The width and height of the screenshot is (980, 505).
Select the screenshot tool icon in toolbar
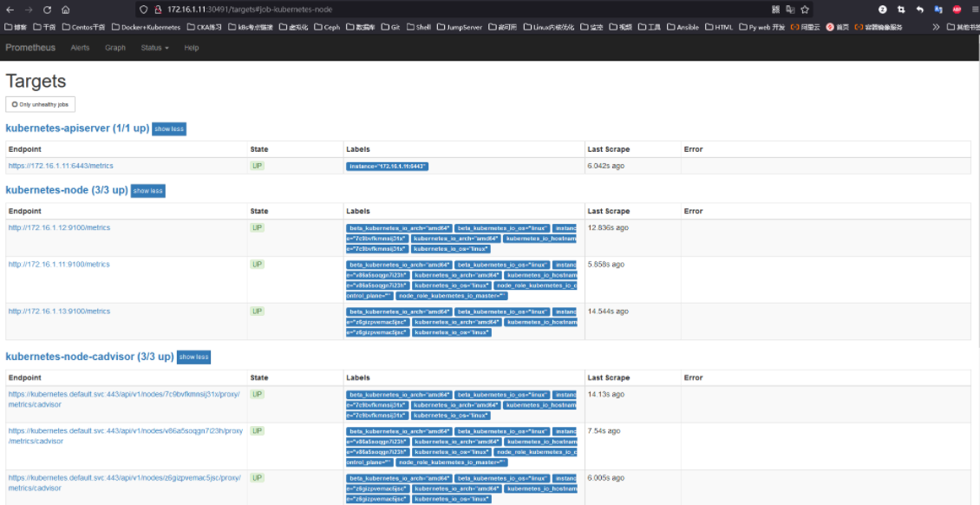(x=900, y=9)
